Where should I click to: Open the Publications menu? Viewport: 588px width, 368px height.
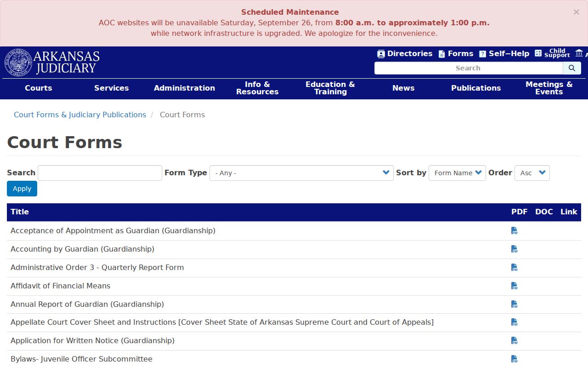[x=476, y=88]
